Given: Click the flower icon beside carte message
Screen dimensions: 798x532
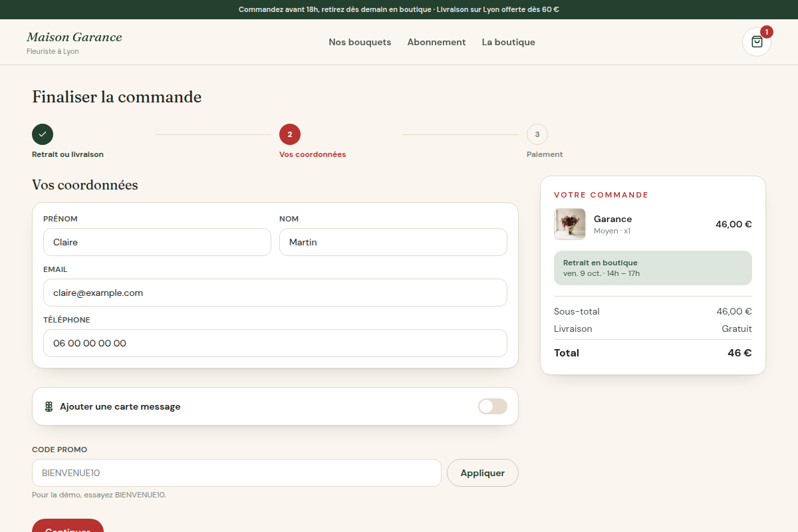Looking at the screenshot, I should (49, 406).
